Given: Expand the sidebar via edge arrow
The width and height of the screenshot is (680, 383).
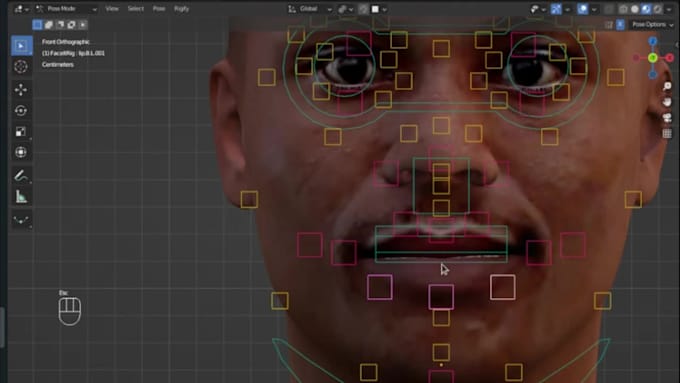Looking at the screenshot, I should [x=677, y=44].
